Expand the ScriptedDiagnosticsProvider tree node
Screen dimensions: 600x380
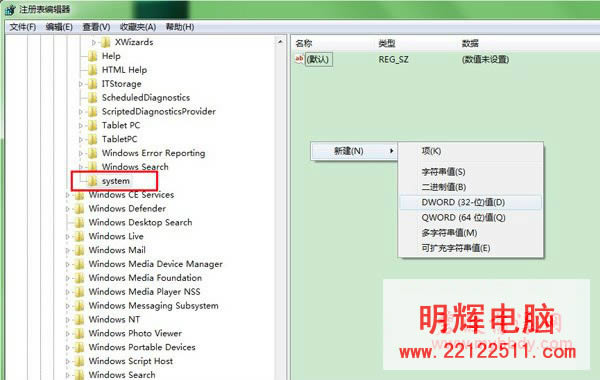(80, 111)
